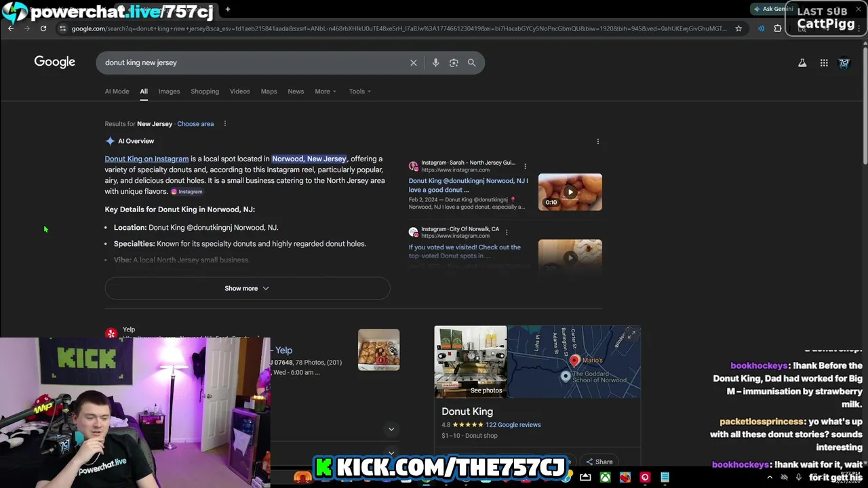Open AI Overview options menu
Viewport: 868px width, 488px height.
click(x=597, y=142)
